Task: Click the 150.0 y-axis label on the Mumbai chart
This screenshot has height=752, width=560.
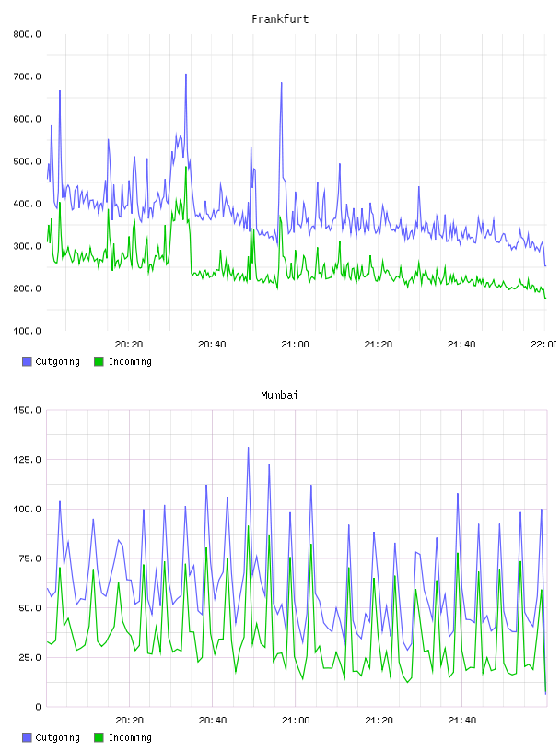Action: click(27, 410)
